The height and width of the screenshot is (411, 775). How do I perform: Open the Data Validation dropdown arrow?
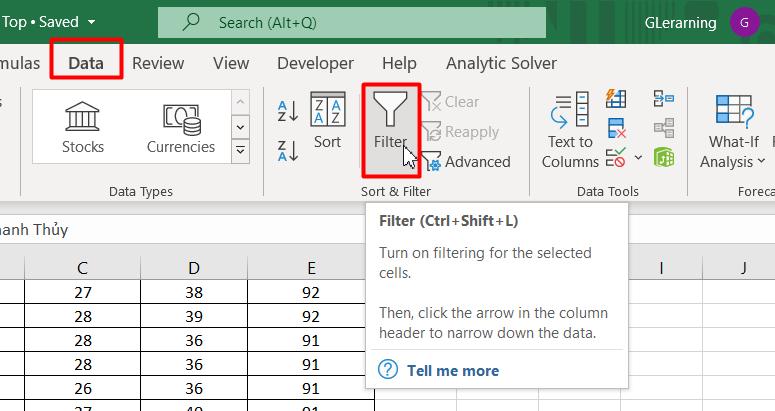638,158
